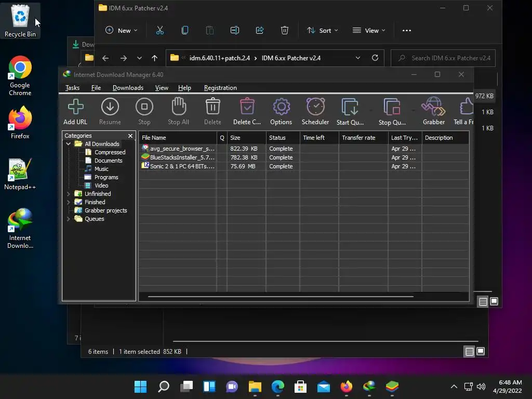Viewport: 532px width, 399px height.
Task: Open the Tasks menu
Action: click(x=72, y=88)
